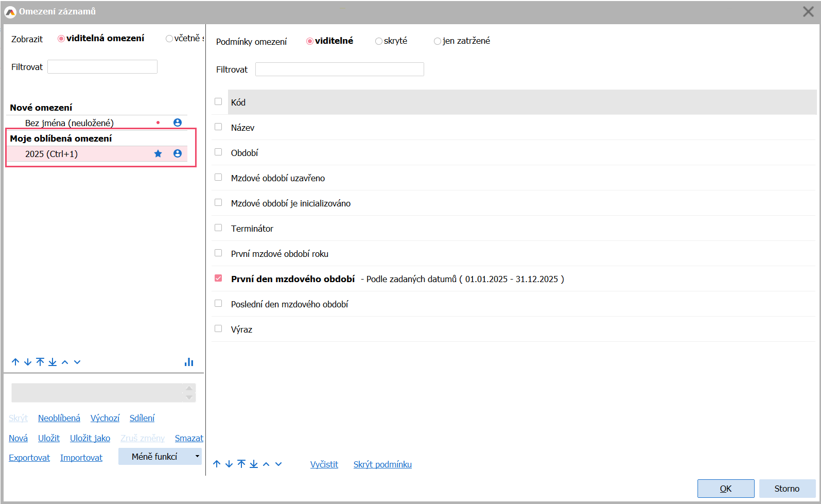The width and height of the screenshot is (821, 504).
Task: Click the conditions Filtrovat input field
Action: coord(339,69)
